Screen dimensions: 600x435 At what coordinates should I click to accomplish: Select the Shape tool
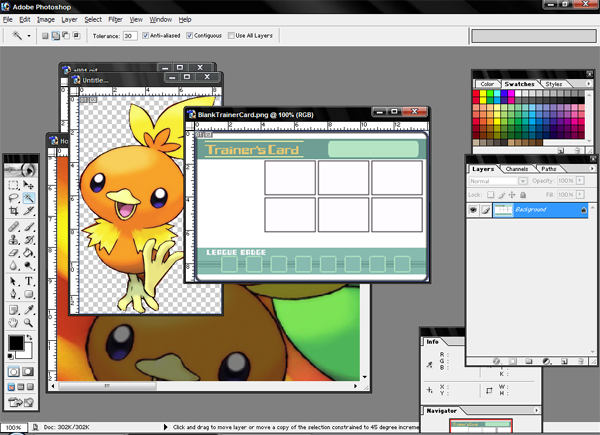pos(28,294)
